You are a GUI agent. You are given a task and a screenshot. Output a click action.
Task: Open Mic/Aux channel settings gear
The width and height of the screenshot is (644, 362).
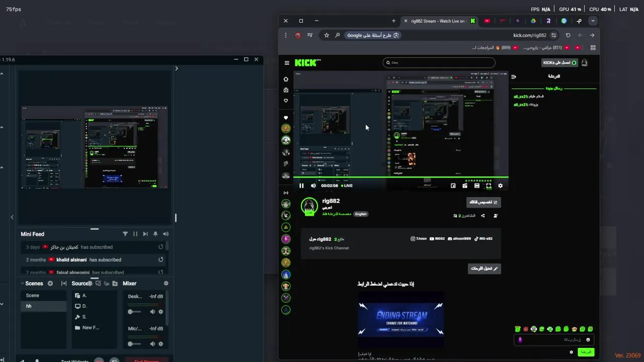point(161,344)
